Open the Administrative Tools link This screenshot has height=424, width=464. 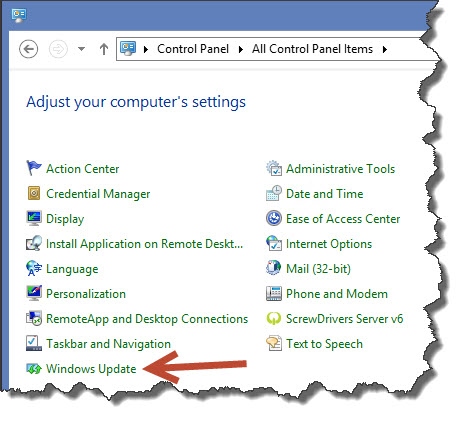click(x=340, y=169)
